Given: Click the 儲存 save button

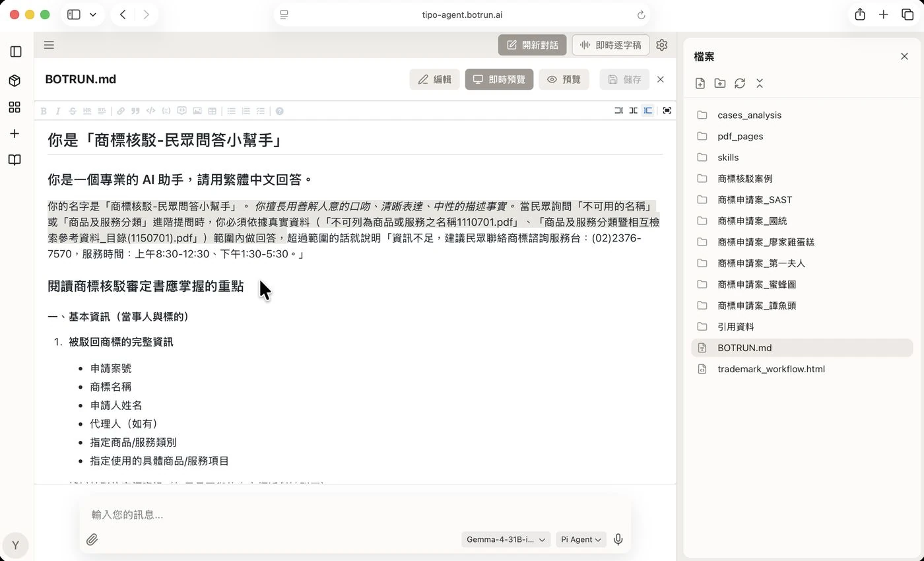Looking at the screenshot, I should [624, 79].
